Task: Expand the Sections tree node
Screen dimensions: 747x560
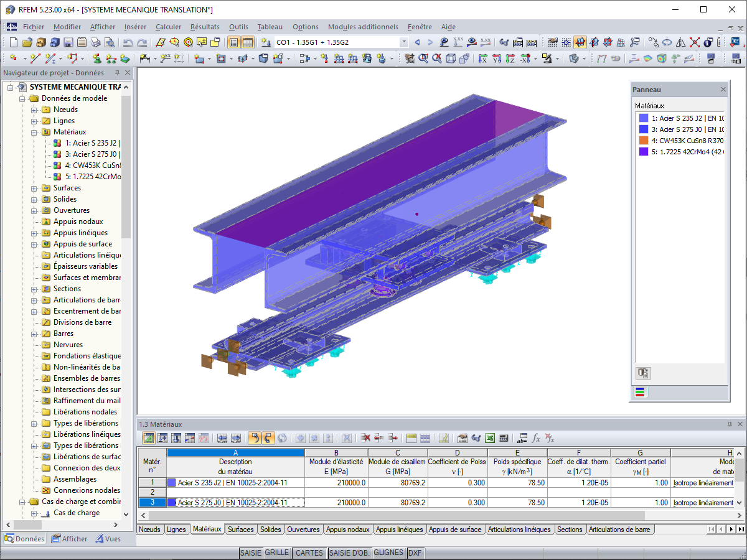Action: coord(34,289)
